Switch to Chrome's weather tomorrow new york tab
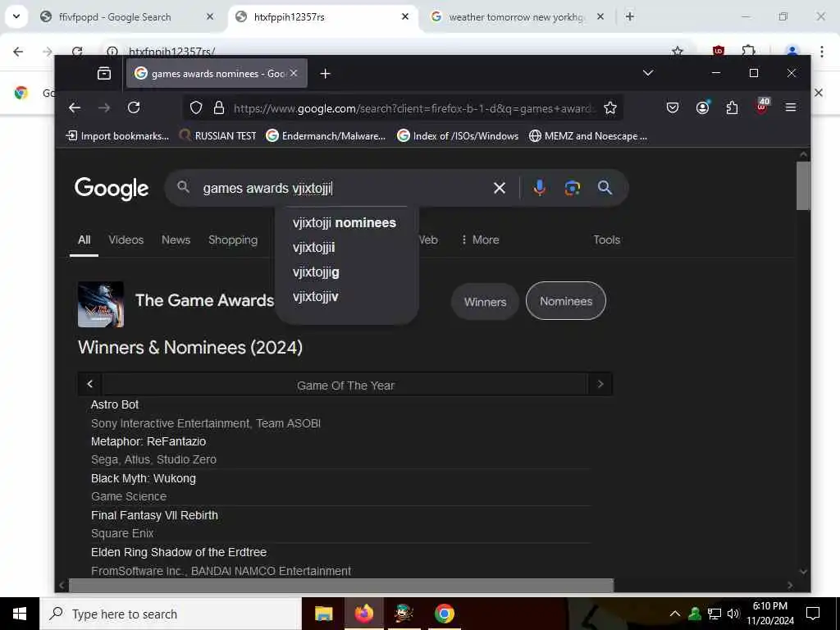This screenshot has width=840, height=630. click(518, 17)
